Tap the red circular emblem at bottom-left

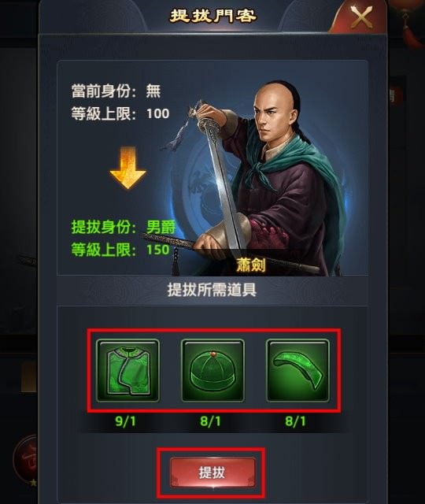[26, 458]
